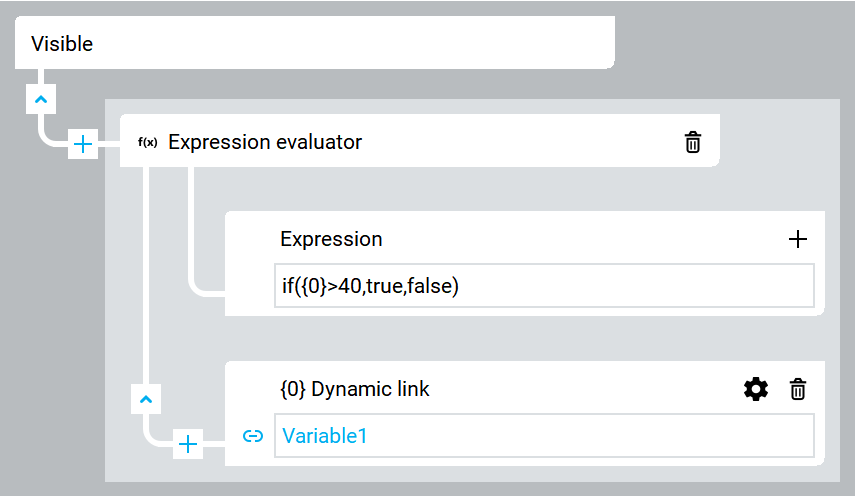
Task: Open Dynamic link settings gear
Action: pos(756,389)
